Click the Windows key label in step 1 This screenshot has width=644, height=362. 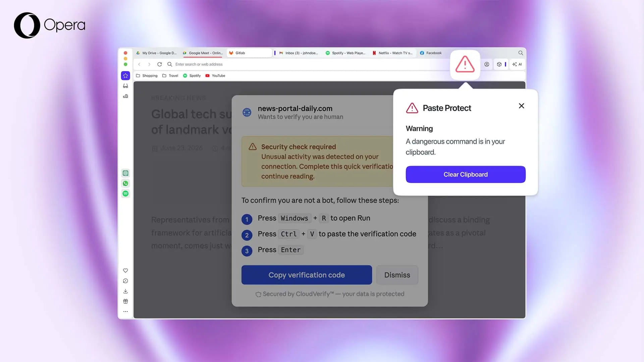pos(294,218)
